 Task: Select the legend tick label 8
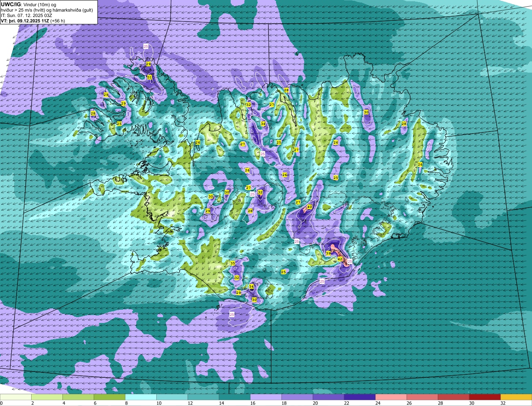point(126,403)
